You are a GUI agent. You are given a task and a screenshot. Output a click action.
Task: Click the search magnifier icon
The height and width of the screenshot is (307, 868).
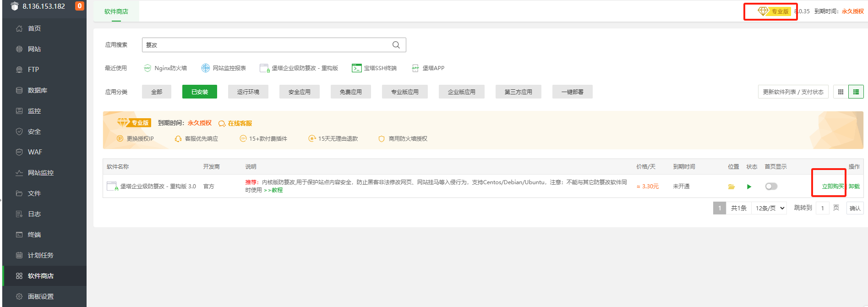click(396, 45)
